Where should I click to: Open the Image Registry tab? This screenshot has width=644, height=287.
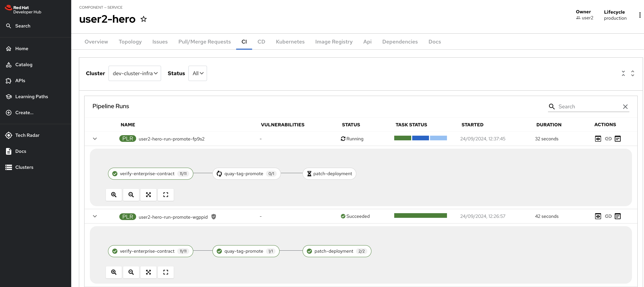click(x=334, y=42)
